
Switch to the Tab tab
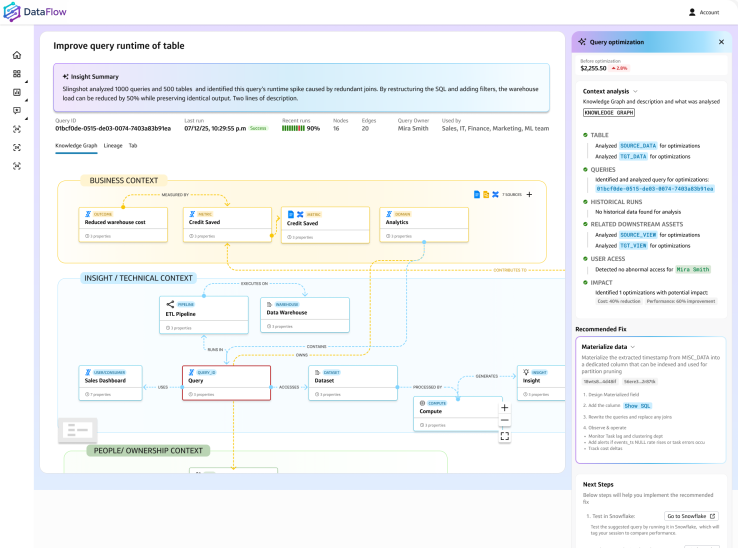133,145
